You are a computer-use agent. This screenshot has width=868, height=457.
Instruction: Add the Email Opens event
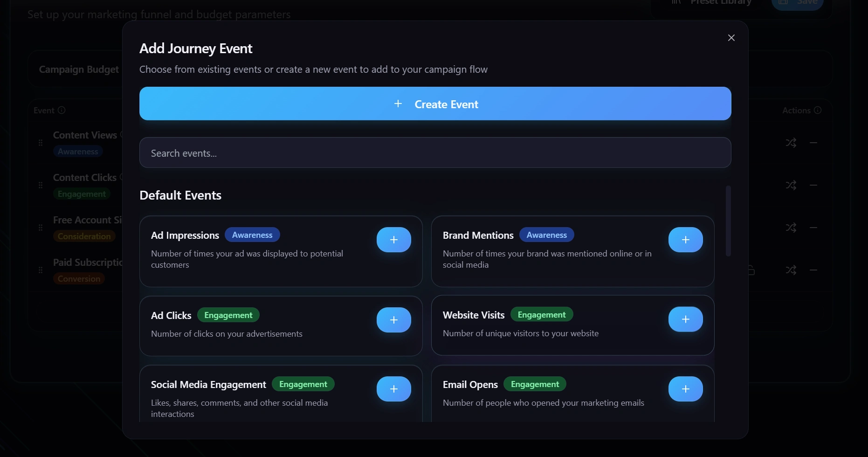[685, 389]
